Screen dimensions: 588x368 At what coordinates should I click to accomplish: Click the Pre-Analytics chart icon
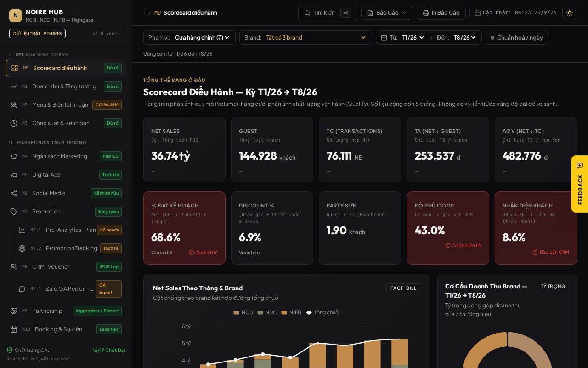[22, 230]
